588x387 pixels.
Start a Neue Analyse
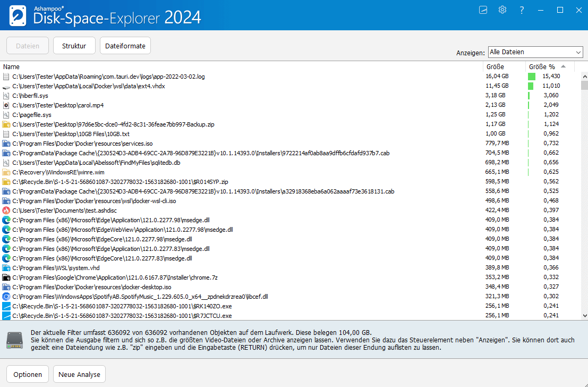[79, 374]
